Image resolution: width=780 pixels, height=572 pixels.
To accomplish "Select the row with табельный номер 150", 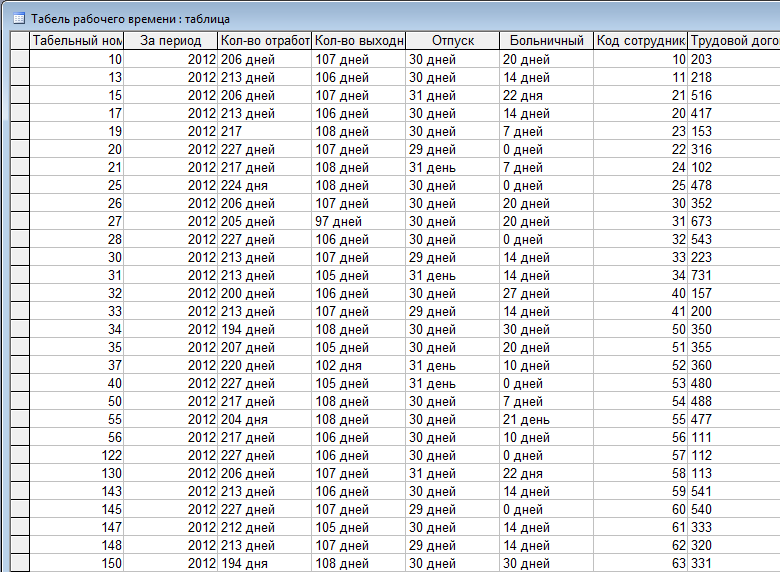I will (20, 564).
